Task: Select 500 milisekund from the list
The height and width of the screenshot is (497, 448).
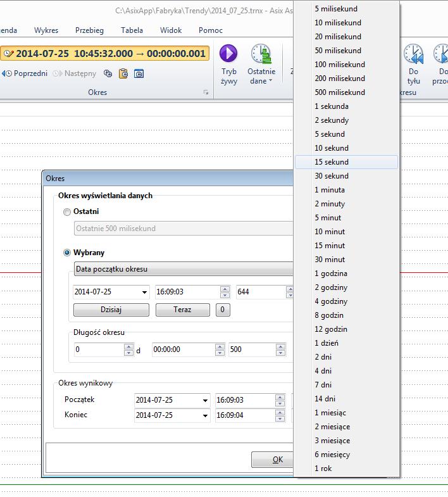Action: pos(346,92)
